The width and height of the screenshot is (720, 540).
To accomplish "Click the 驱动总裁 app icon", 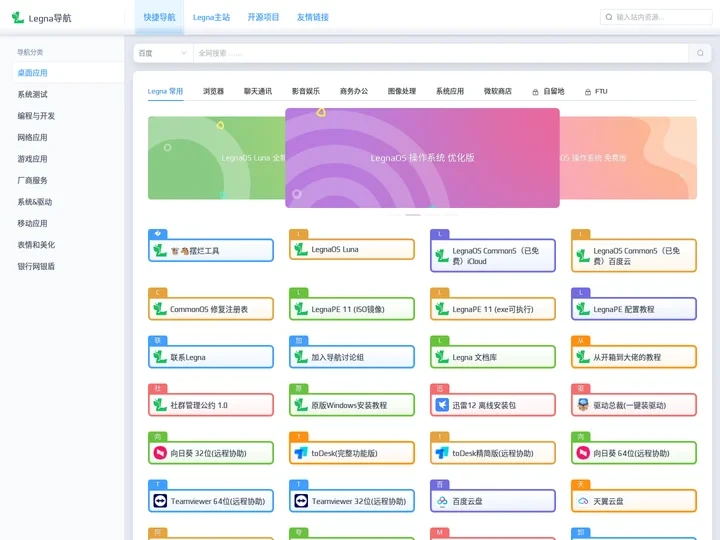I will pyautogui.click(x=583, y=405).
